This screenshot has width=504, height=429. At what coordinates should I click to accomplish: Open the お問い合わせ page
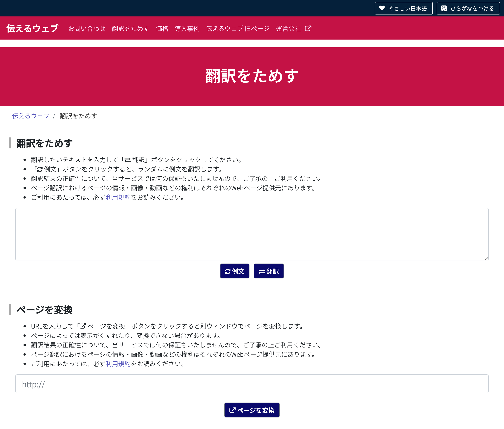[x=87, y=28]
